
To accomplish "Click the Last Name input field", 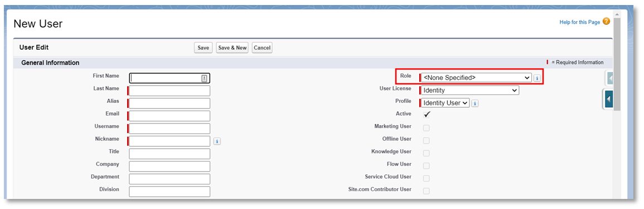I will tap(170, 91).
